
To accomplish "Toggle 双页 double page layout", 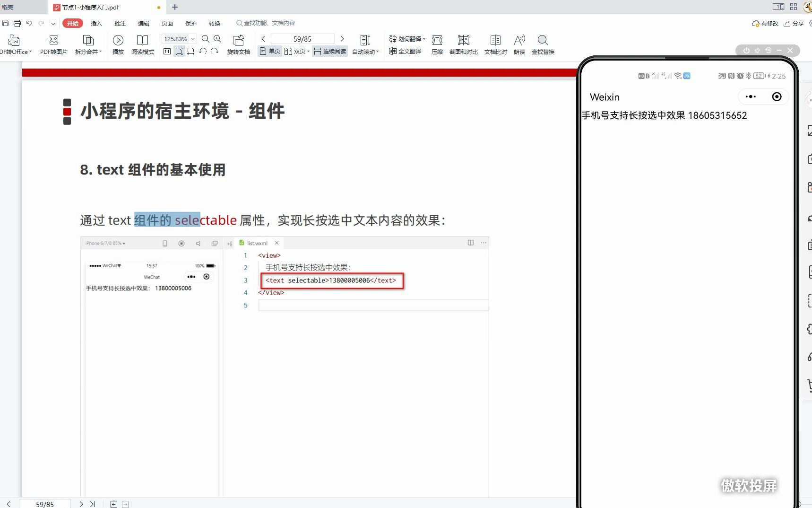I will pyautogui.click(x=295, y=51).
